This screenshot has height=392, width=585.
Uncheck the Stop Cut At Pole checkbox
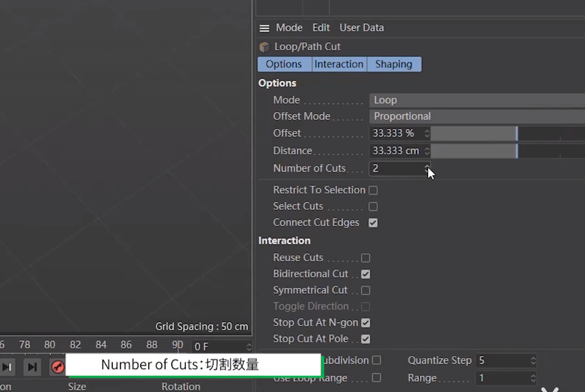click(366, 339)
